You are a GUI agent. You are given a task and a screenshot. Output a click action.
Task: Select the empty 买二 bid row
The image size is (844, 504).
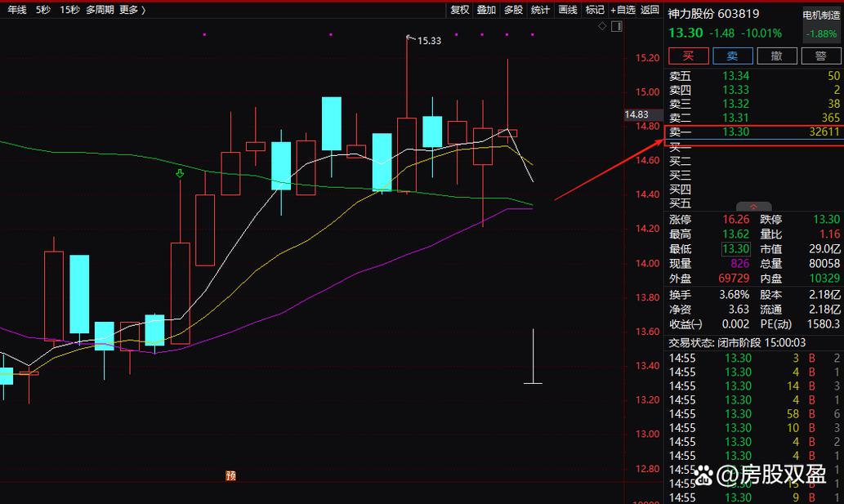coord(753,162)
